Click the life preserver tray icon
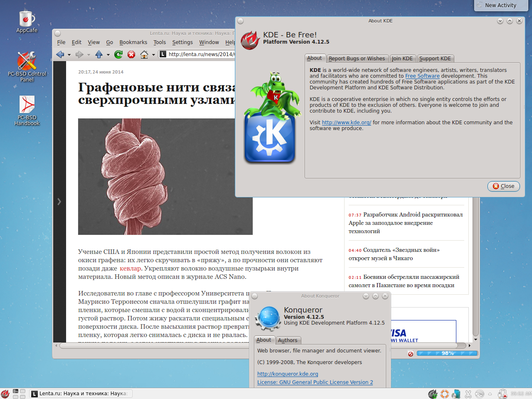532x399 pixels. pyautogui.click(x=445, y=394)
